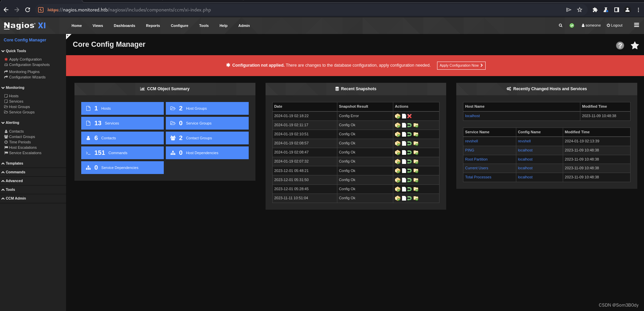Click the Nagios XI logo
Screen dimensions: 644x311
[x=25, y=26]
